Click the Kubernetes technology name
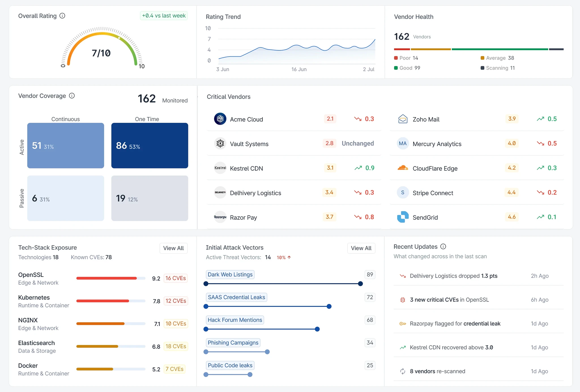 tap(34, 297)
